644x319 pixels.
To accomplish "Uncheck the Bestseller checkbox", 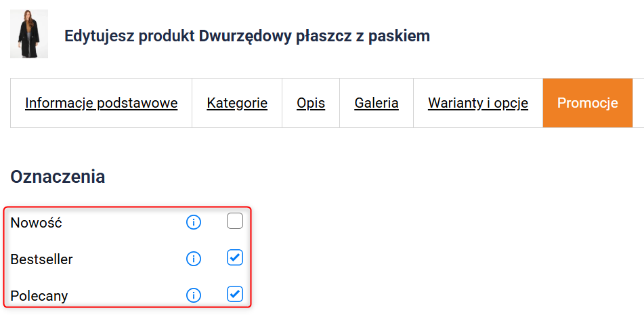I will coord(235,257).
